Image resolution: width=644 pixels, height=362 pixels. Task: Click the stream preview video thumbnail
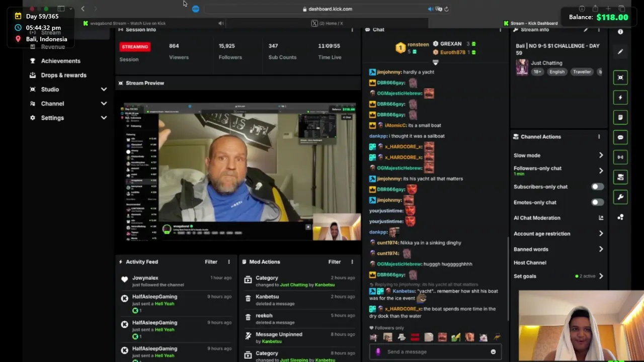tap(239, 172)
